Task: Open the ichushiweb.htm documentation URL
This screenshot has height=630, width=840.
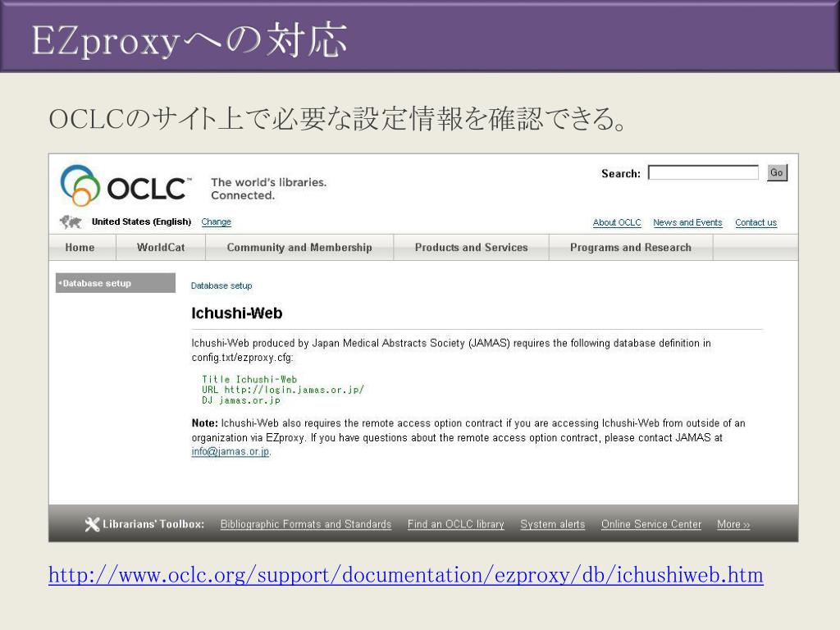Action: point(405,575)
